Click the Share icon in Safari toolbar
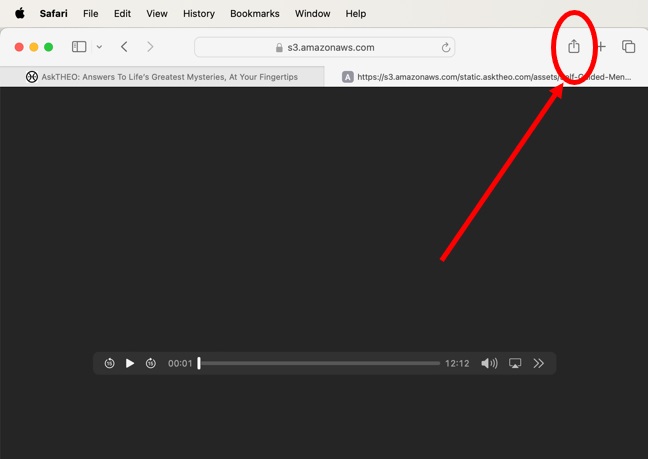The height and width of the screenshot is (459, 649). pos(574,47)
